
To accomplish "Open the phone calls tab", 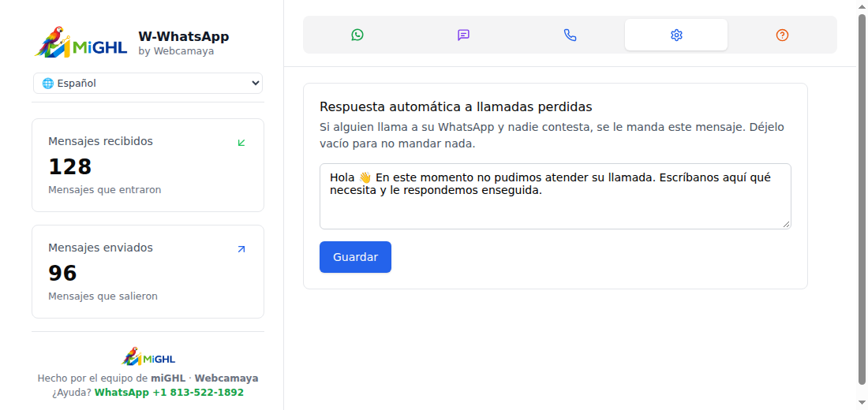I will (x=570, y=35).
